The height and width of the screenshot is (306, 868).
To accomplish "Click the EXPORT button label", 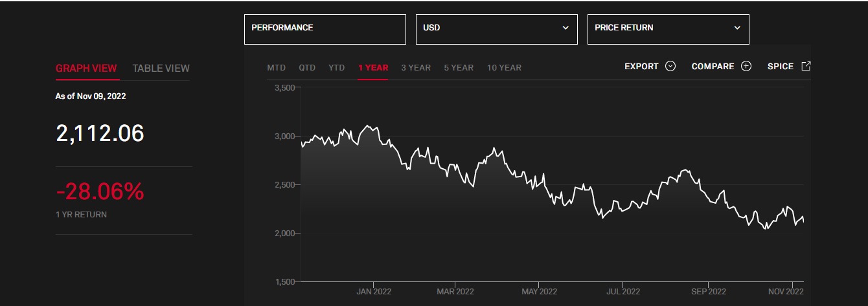I will (x=641, y=67).
